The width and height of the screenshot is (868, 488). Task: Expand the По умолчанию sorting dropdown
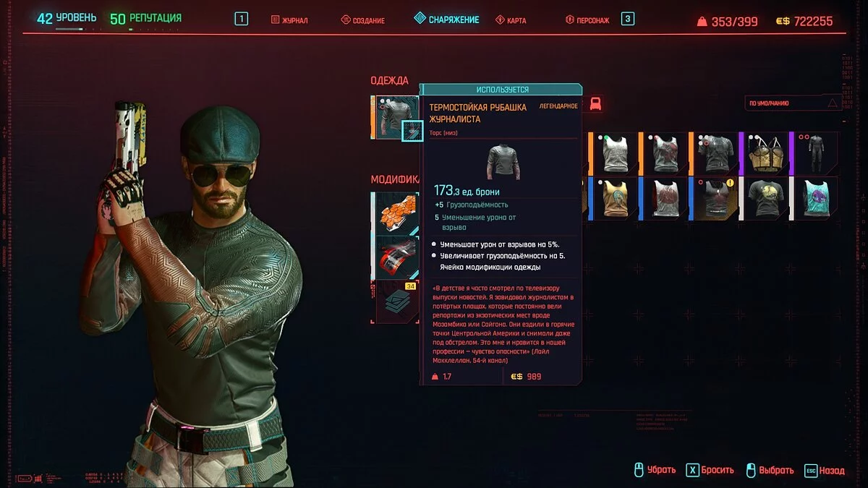[x=793, y=103]
